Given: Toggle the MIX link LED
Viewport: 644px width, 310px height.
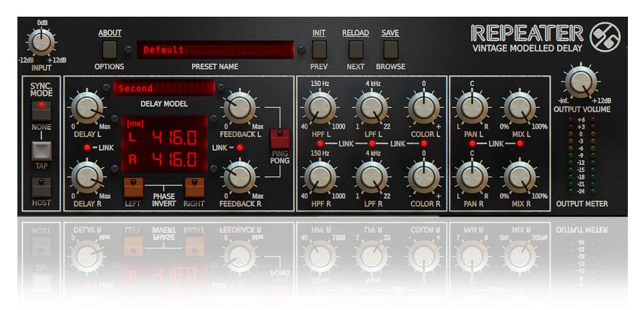Looking at the screenshot, I should tap(520, 143).
